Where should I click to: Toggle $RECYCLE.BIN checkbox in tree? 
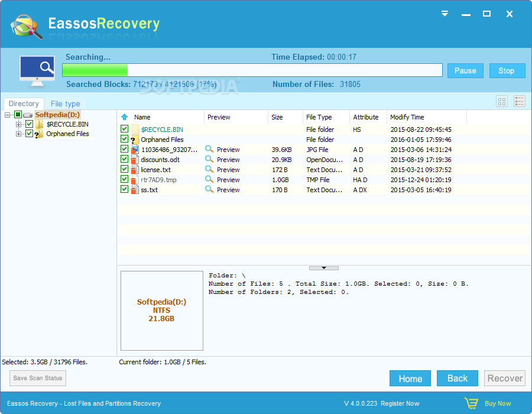tap(29, 124)
